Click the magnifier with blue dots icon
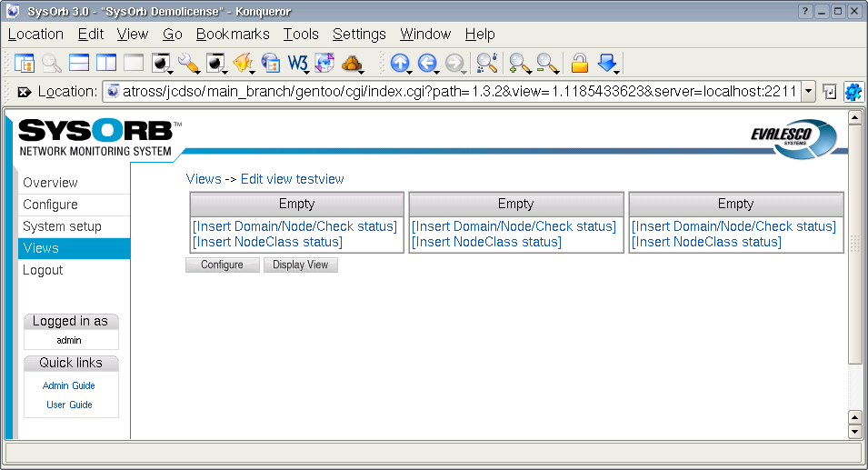 tap(487, 63)
